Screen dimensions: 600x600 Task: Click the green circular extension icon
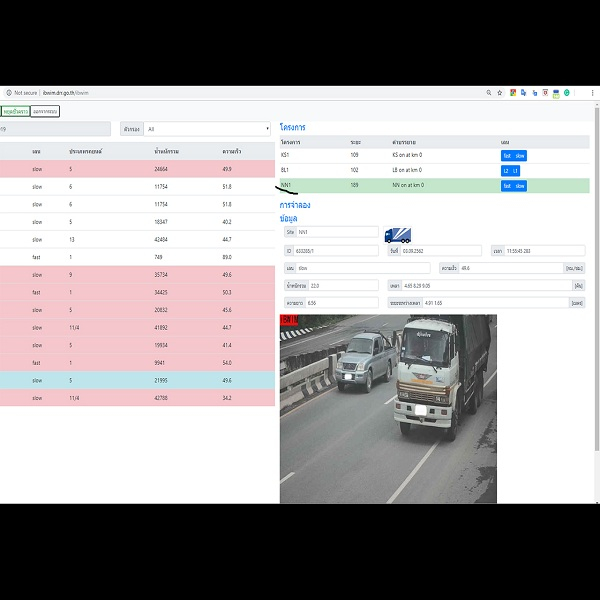[567, 93]
